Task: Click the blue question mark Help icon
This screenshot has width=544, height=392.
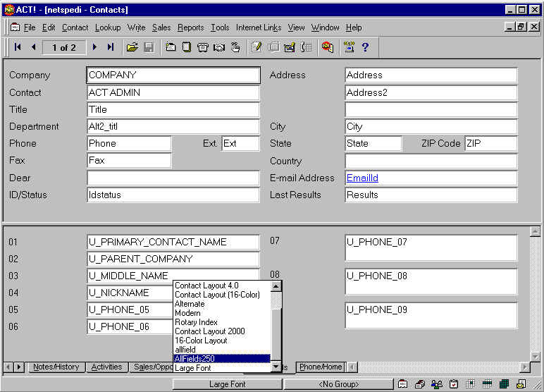Action: (365, 47)
